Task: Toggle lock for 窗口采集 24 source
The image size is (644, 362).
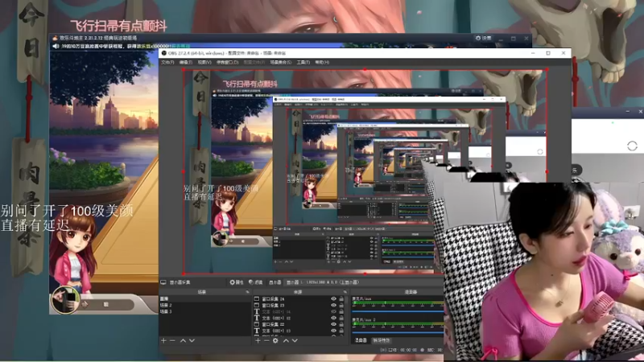Action: pos(341,298)
